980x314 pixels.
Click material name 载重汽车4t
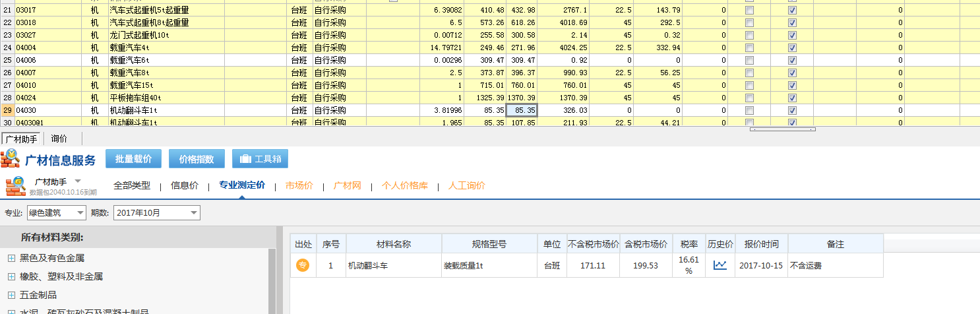tap(130, 47)
